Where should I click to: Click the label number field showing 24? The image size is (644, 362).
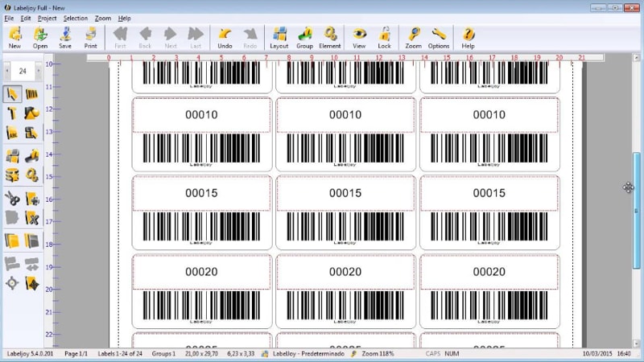point(23,71)
